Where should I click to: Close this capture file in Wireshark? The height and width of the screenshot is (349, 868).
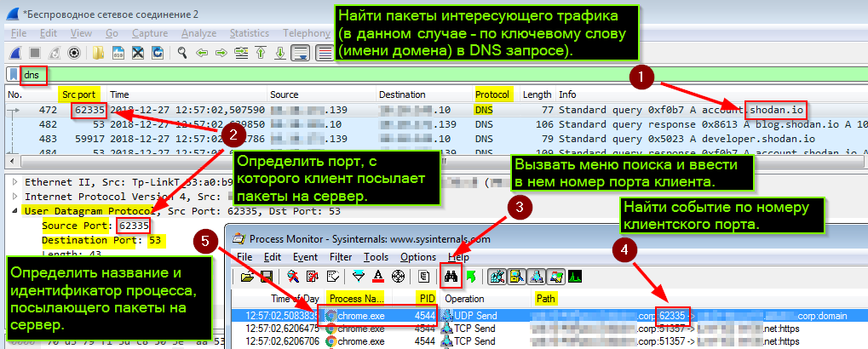tap(138, 53)
